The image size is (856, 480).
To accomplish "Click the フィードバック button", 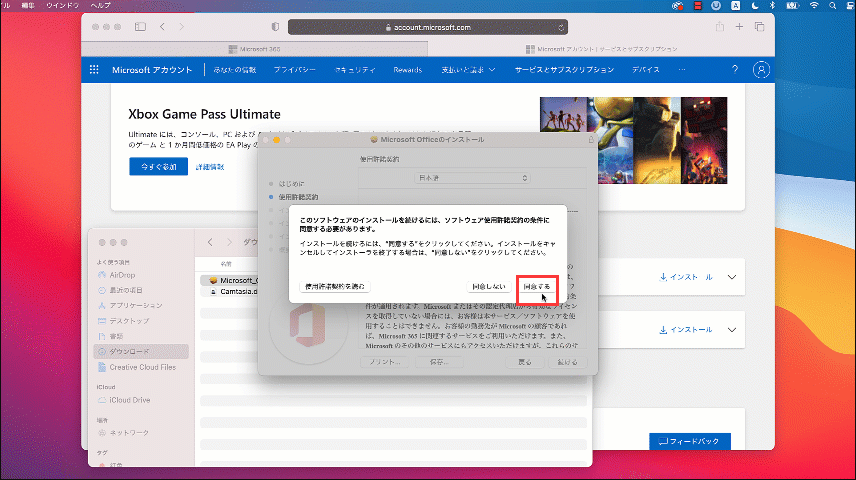I will pos(690,441).
